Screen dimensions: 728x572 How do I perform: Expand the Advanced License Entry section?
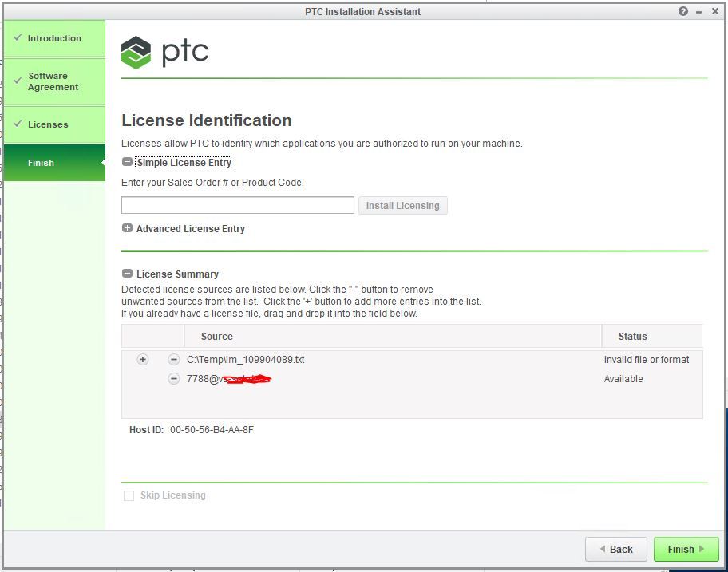click(x=127, y=228)
